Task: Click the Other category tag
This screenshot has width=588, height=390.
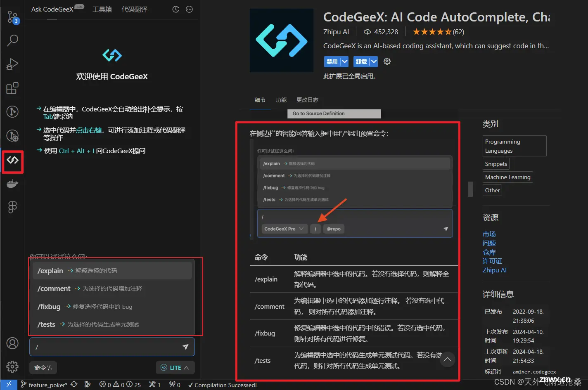Action: (492, 190)
